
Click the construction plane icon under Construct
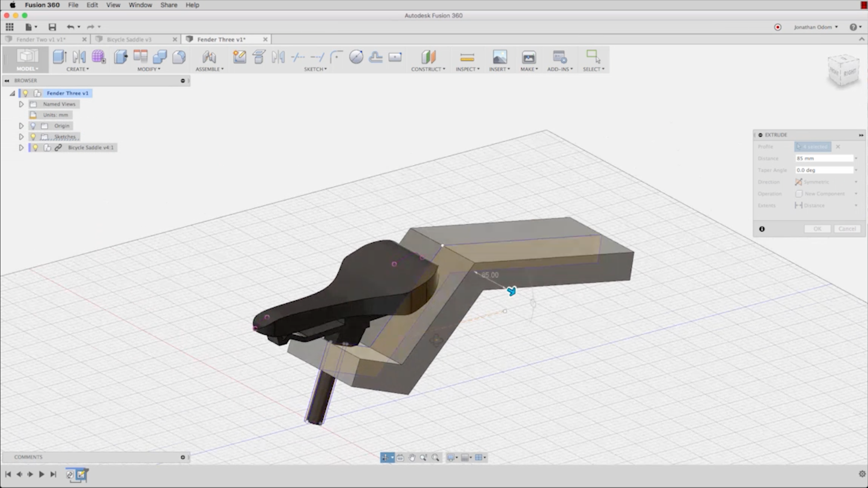(428, 57)
